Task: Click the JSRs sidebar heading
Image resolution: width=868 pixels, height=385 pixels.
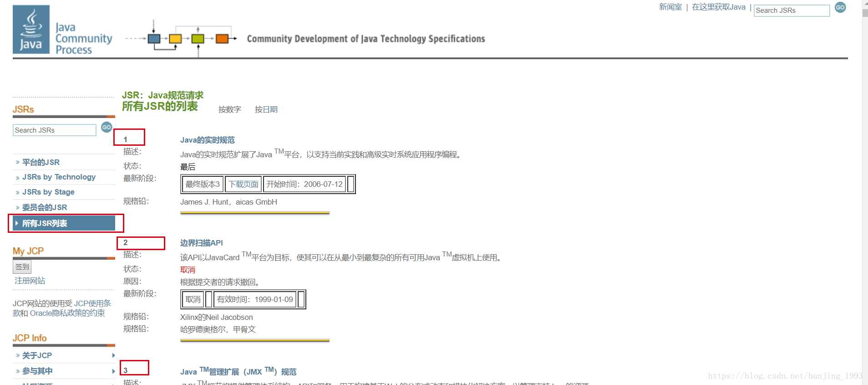Action: click(23, 110)
